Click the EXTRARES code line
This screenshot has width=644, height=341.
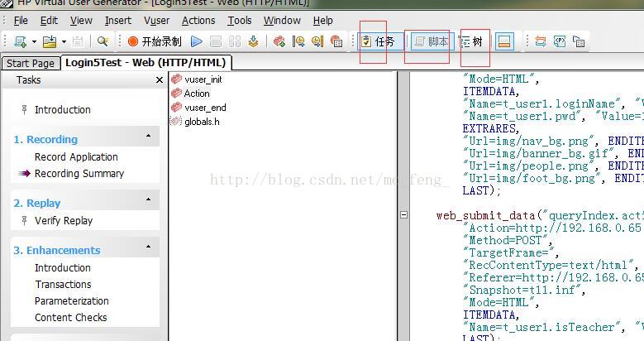[491, 128]
